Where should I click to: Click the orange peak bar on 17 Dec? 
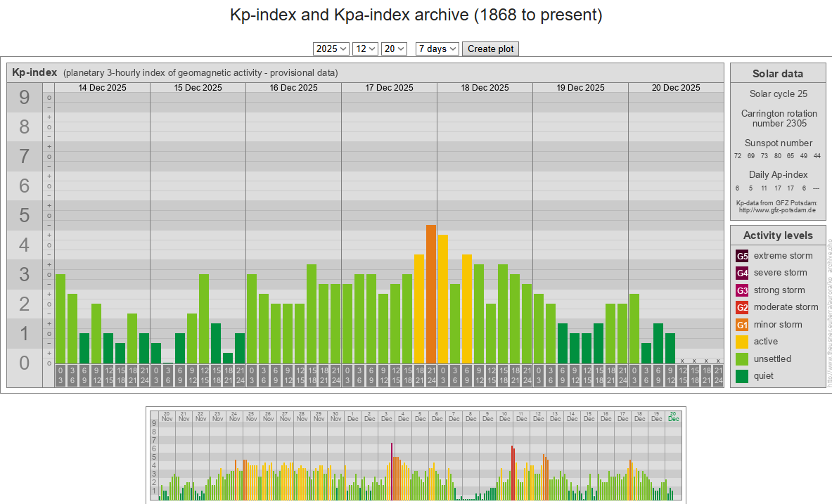coord(431,294)
